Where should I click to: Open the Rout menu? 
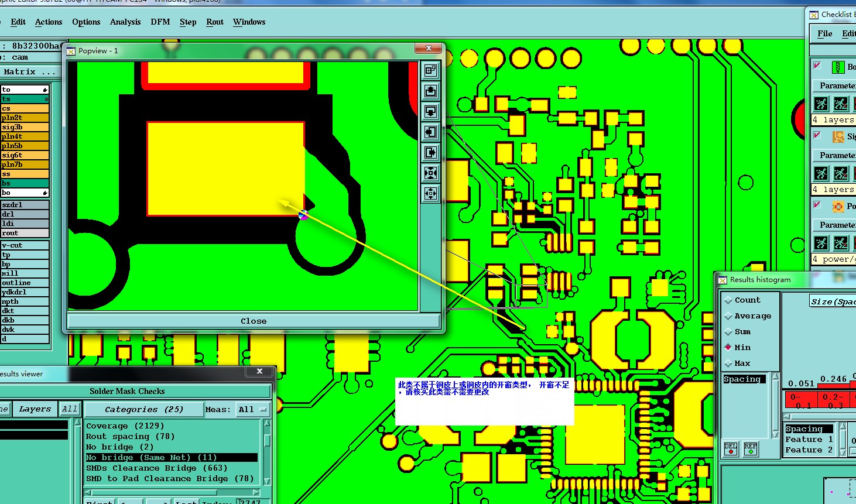[215, 22]
